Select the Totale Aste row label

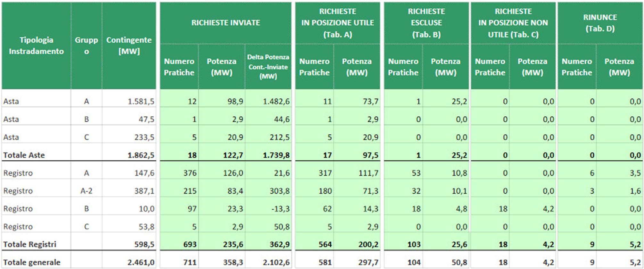[x=24, y=155]
